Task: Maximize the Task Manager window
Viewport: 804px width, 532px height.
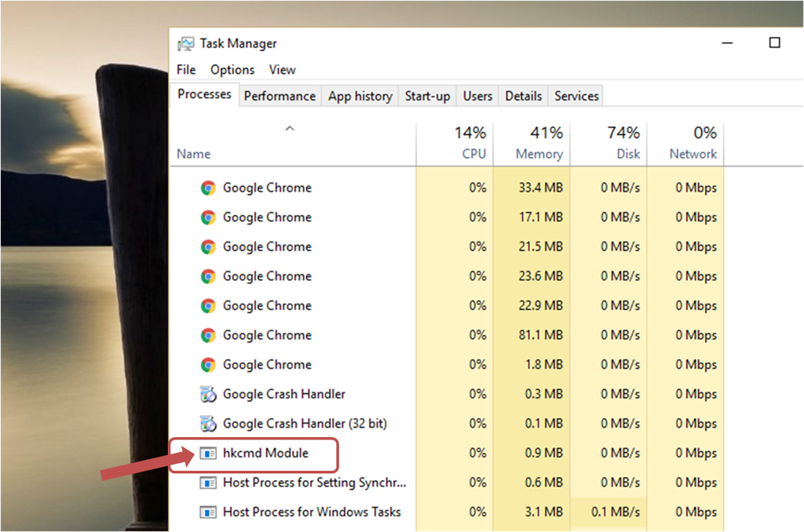Action: (x=775, y=42)
